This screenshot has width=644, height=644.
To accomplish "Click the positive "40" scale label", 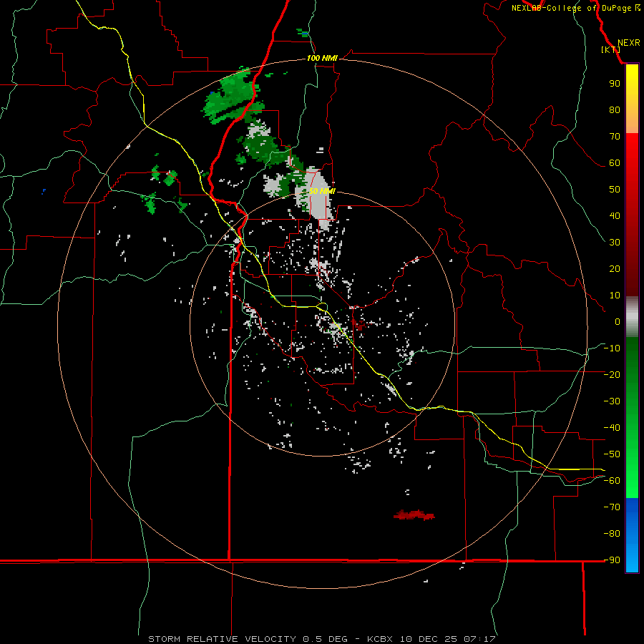I will click(x=615, y=216).
